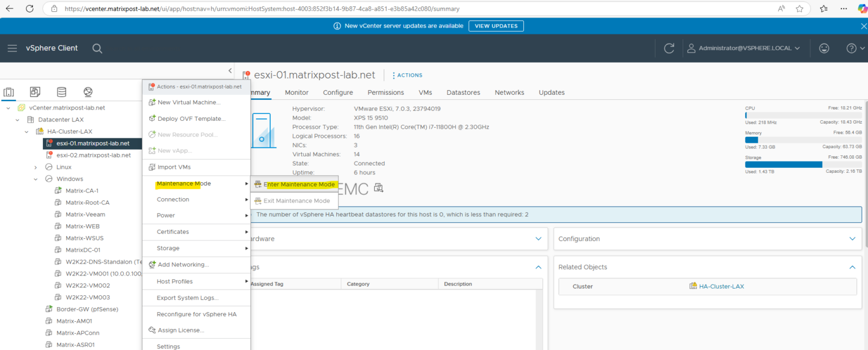Click the blue Storage usage bar
Screen dimensions: 868x350
[783, 164]
